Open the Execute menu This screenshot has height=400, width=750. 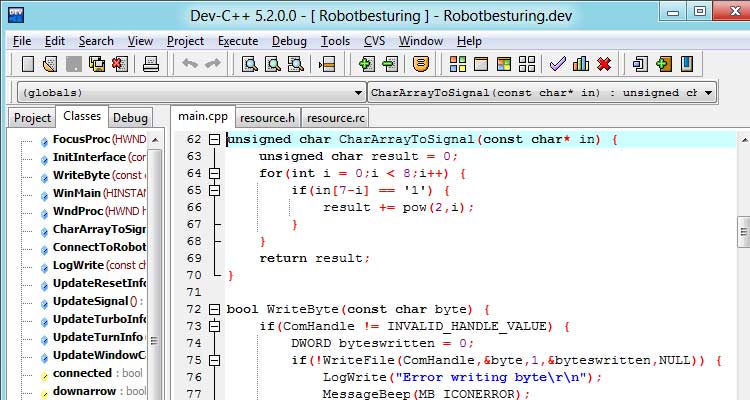point(238,41)
